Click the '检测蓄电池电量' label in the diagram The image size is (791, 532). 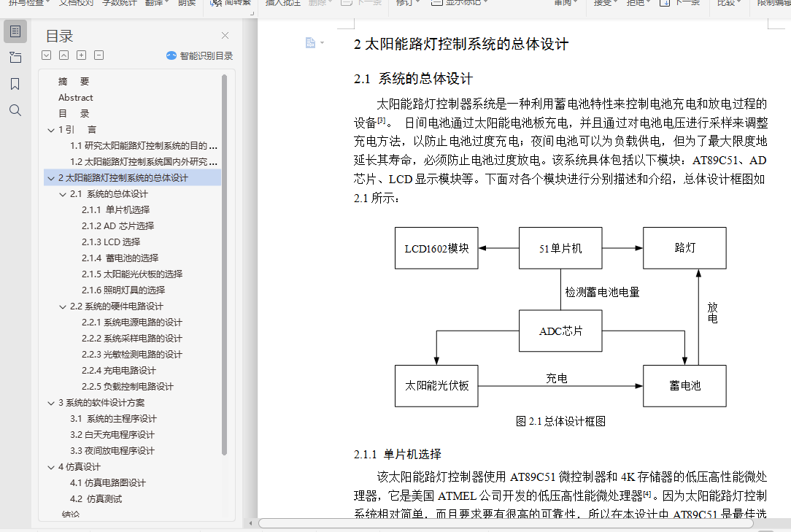602,292
